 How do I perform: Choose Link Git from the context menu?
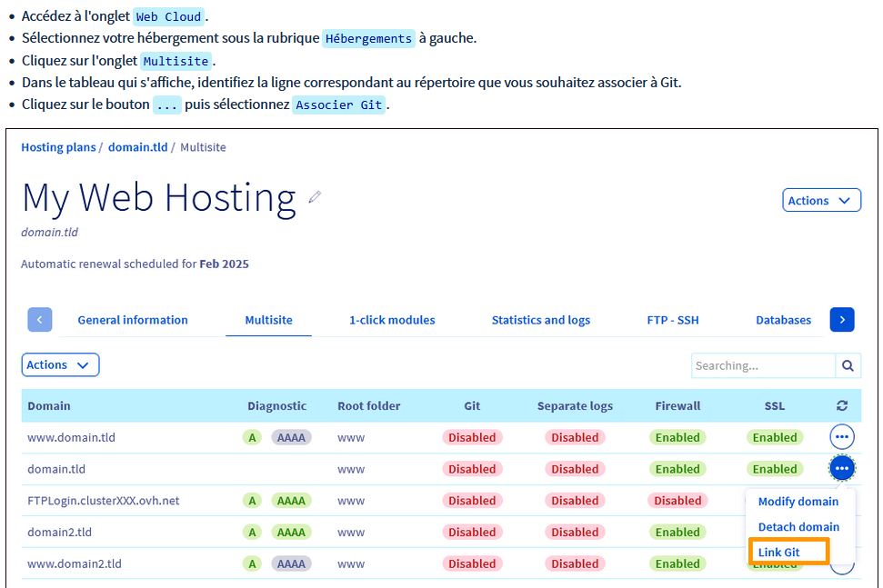(x=779, y=553)
